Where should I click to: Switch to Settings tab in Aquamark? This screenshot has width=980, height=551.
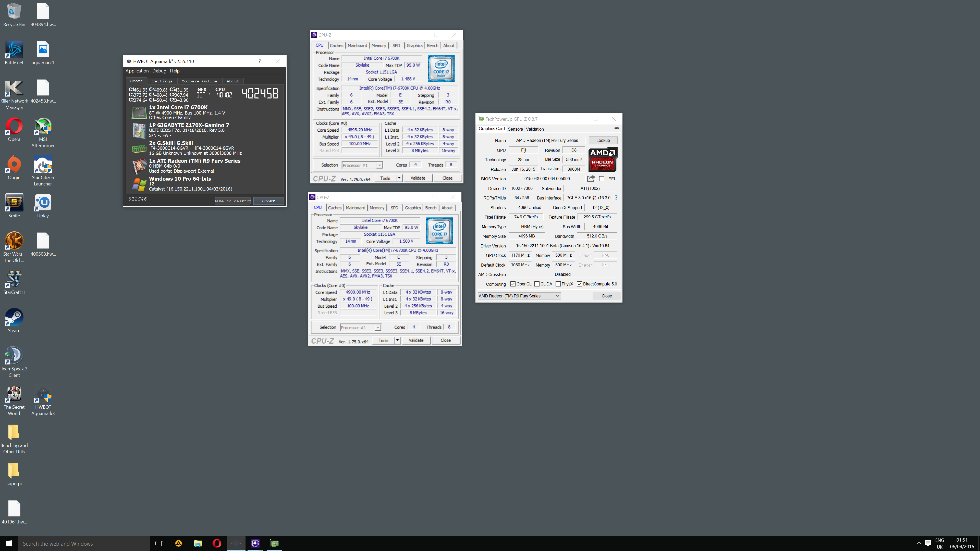162,81
